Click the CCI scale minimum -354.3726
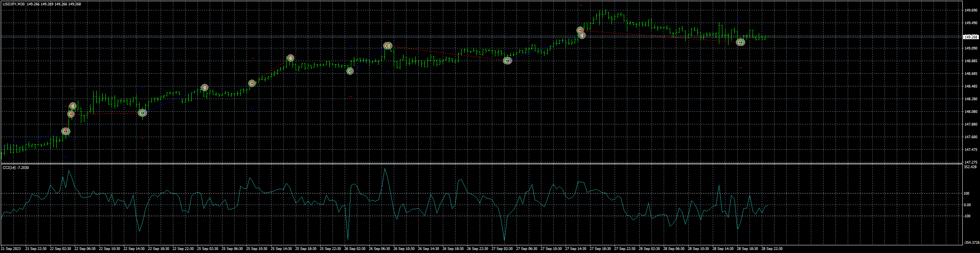Screen dimensions: 980x253 point(971,243)
